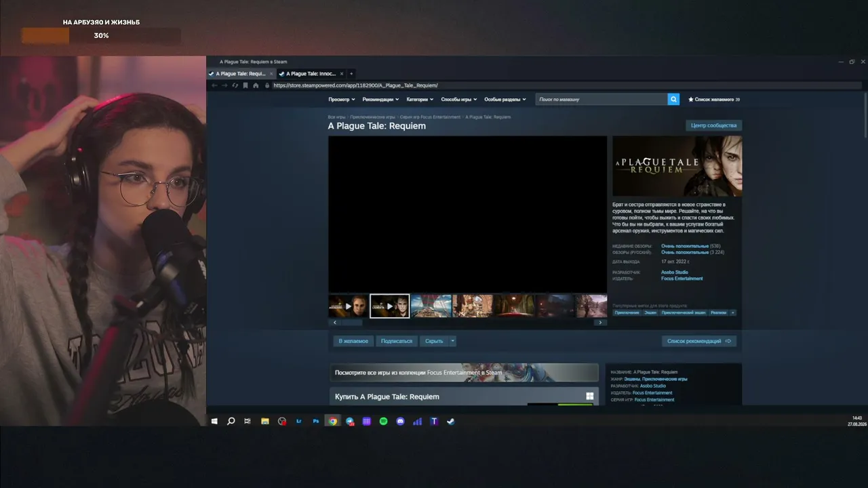Switch to the A Plague Tale: Innocence tab
The width and height of the screenshot is (868, 488).
(311, 73)
